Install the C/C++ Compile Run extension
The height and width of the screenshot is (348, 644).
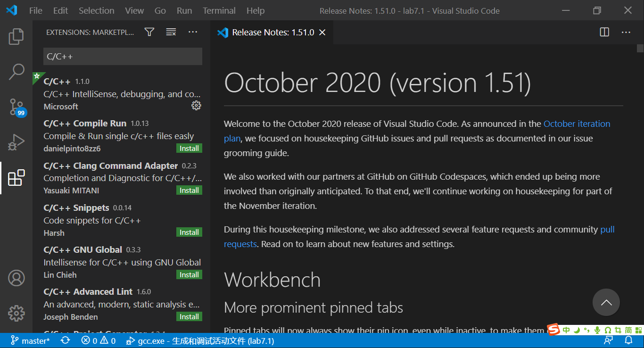[x=189, y=148]
